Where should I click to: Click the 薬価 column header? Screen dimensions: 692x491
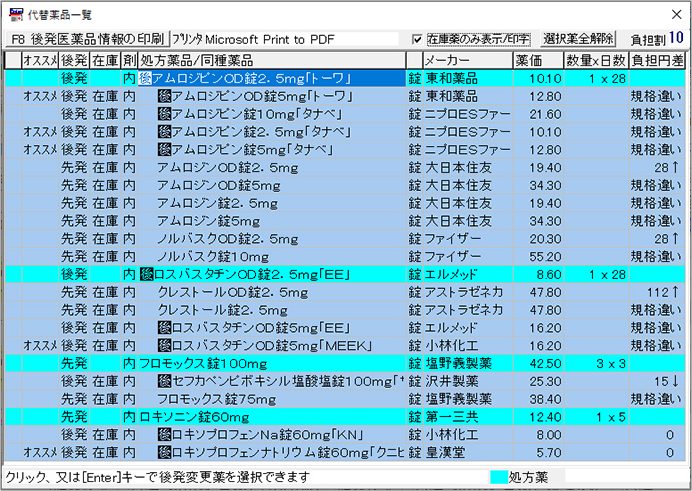tap(538, 60)
